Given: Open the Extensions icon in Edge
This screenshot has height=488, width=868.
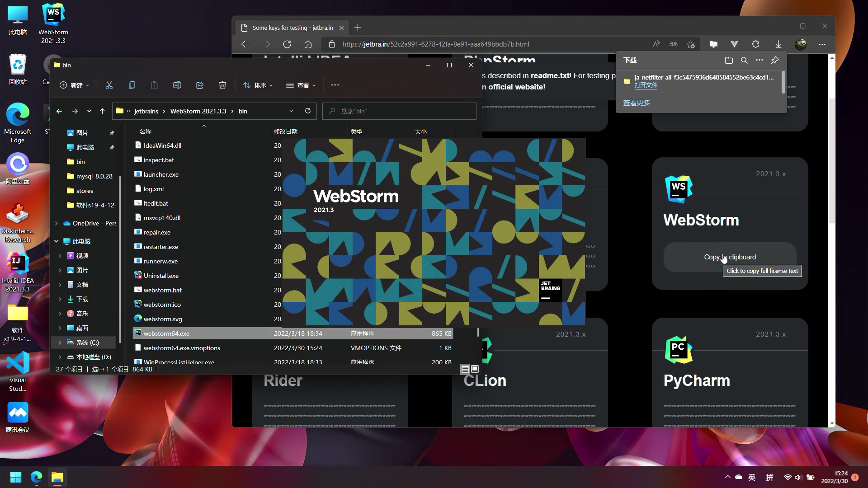Looking at the screenshot, I should (755, 44).
